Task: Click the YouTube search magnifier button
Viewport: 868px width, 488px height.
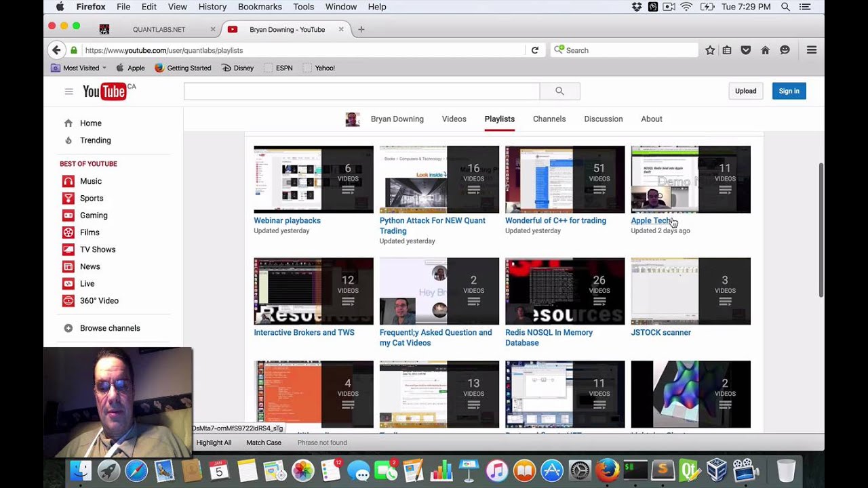Action: click(559, 91)
